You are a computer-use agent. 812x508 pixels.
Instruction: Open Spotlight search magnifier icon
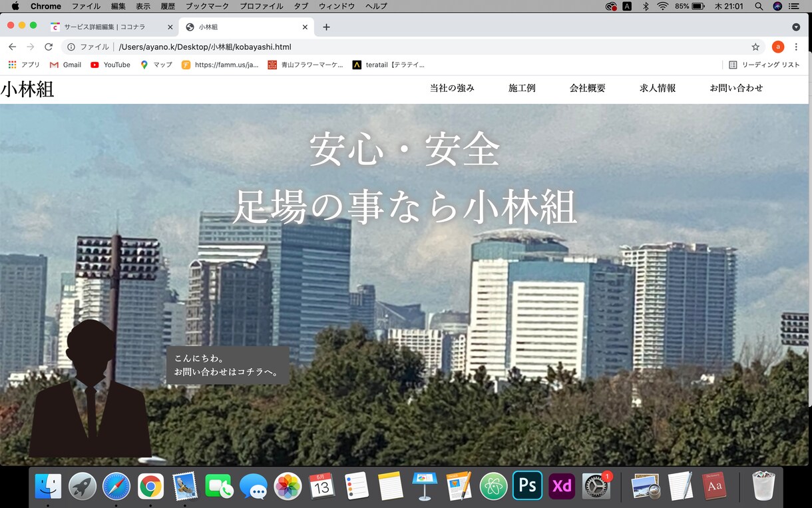759,6
